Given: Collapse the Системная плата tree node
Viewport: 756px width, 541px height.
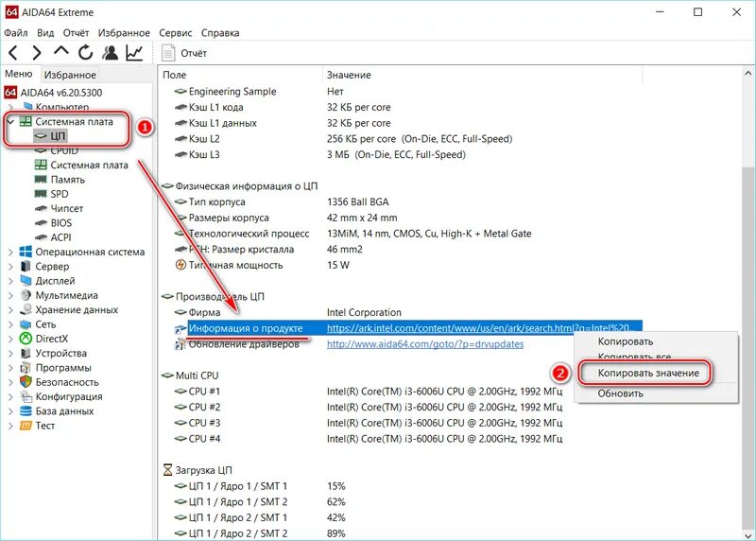Looking at the screenshot, I should [10, 122].
